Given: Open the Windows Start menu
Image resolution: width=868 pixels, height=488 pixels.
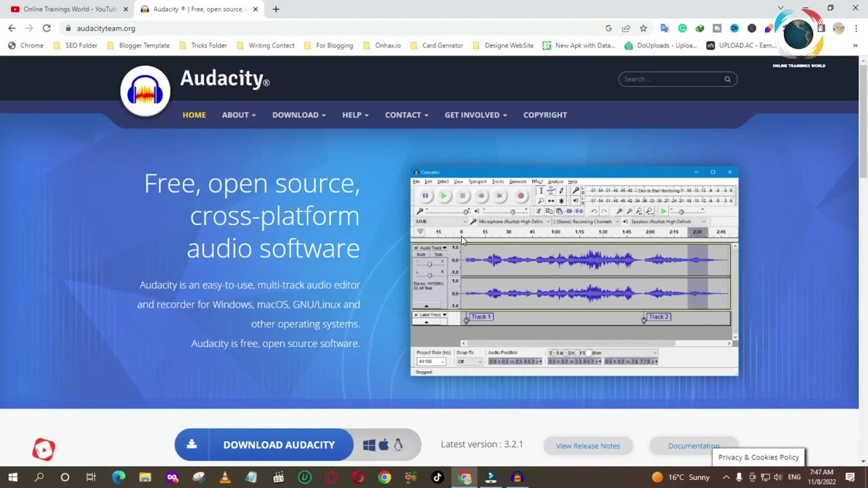Looking at the screenshot, I should (x=12, y=477).
